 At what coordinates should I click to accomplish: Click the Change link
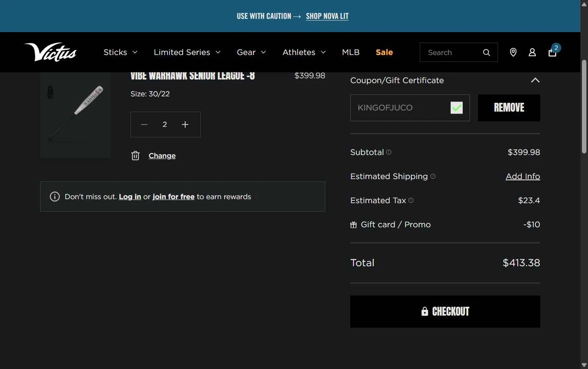click(162, 156)
